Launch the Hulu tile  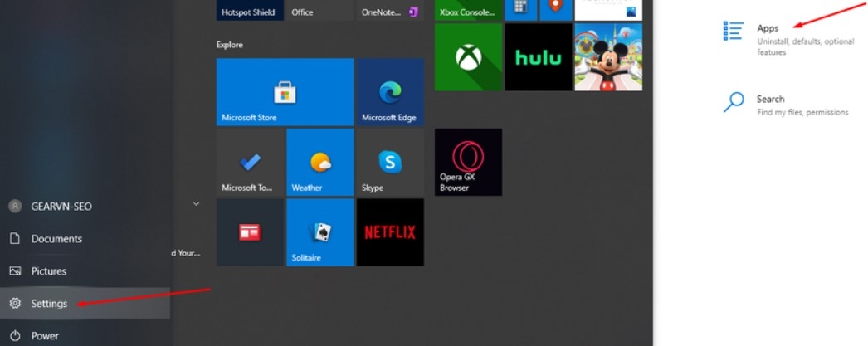pos(538,57)
